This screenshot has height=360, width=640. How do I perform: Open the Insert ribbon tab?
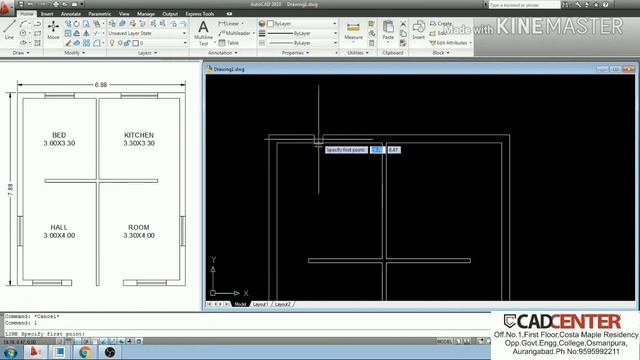click(x=47, y=14)
